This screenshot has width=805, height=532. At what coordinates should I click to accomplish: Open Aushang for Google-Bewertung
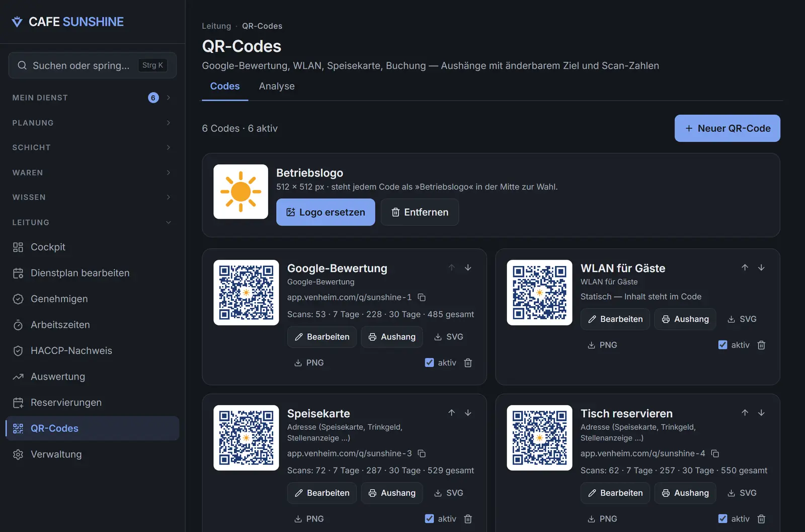point(392,337)
